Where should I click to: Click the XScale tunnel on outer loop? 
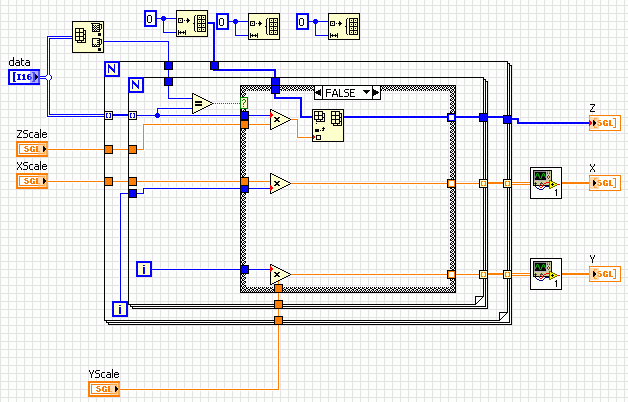point(109,181)
